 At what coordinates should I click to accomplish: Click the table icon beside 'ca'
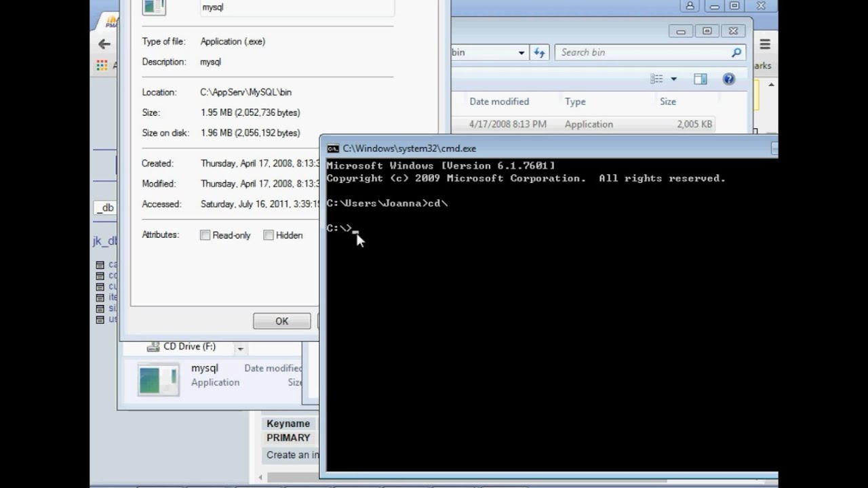[x=100, y=265]
